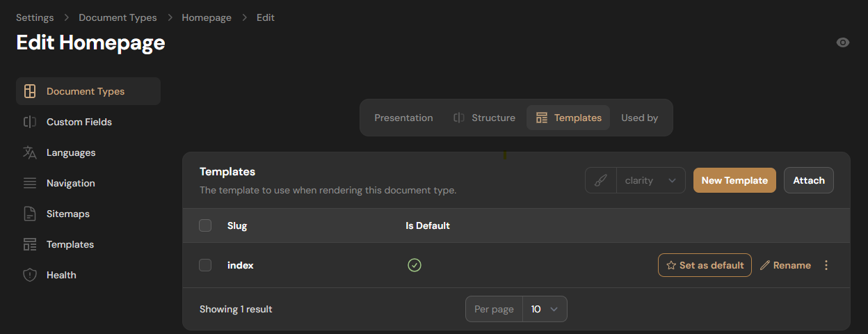The height and width of the screenshot is (334, 868).
Task: Click the Templates layout icon in sidebar
Action: [x=29, y=244]
